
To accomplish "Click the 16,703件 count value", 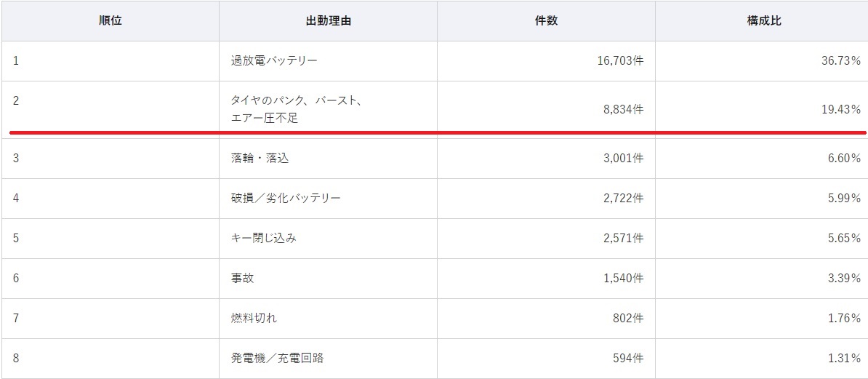I will pyautogui.click(x=619, y=61).
